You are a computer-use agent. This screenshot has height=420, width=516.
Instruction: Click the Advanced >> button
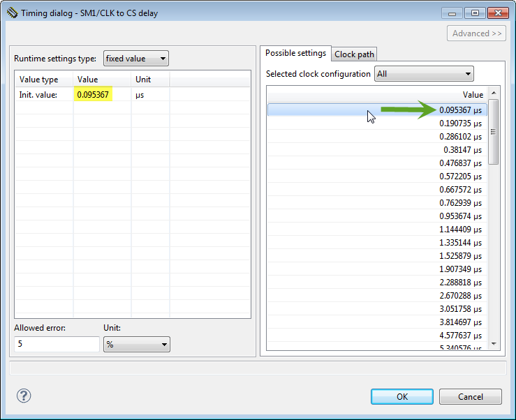tap(476, 33)
